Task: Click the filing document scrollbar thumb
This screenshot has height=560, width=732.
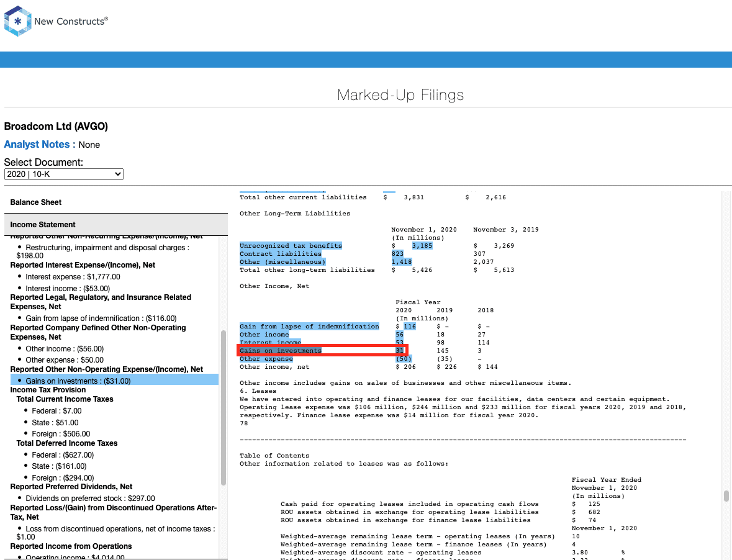Action: (726, 495)
